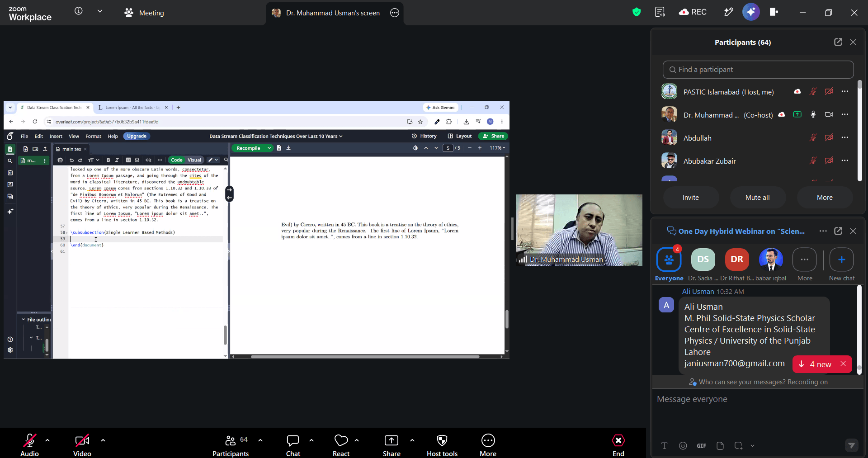
Task: Open the meeting notes icon in top bar
Action: (x=660, y=12)
